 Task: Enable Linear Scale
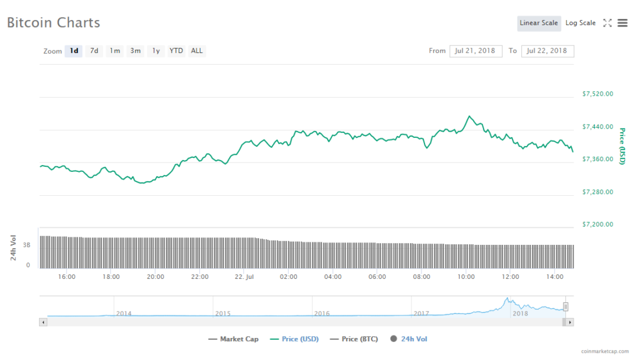538,23
